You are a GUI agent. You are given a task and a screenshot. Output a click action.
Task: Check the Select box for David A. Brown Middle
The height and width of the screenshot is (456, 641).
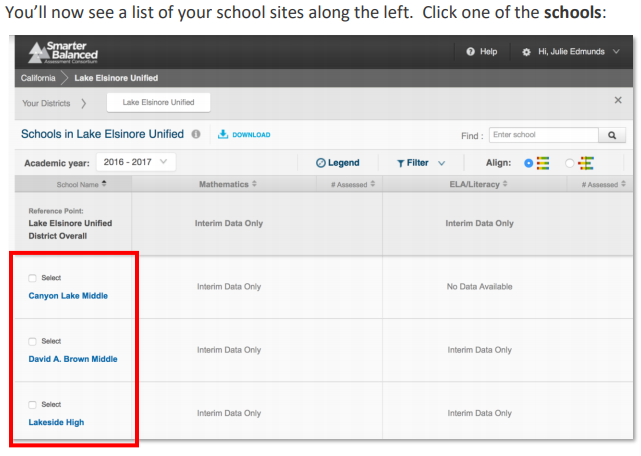[x=32, y=341]
